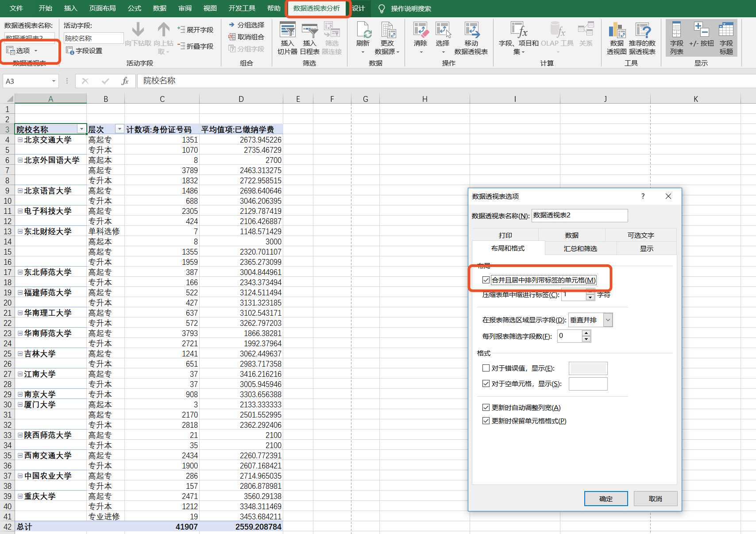Screen dimensions: 756x534
Task: Click the help question mark in dialog
Action: pyautogui.click(x=643, y=196)
